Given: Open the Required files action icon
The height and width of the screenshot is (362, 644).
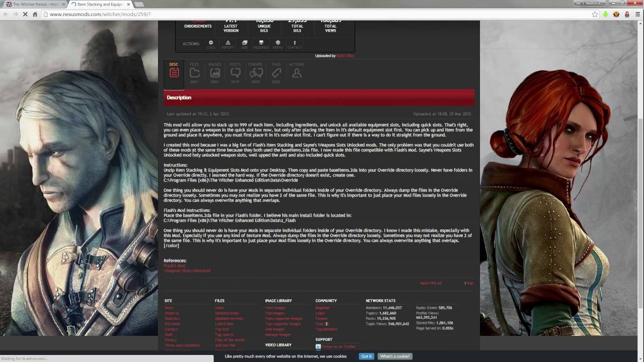Looking at the screenshot, I should 261,44.
